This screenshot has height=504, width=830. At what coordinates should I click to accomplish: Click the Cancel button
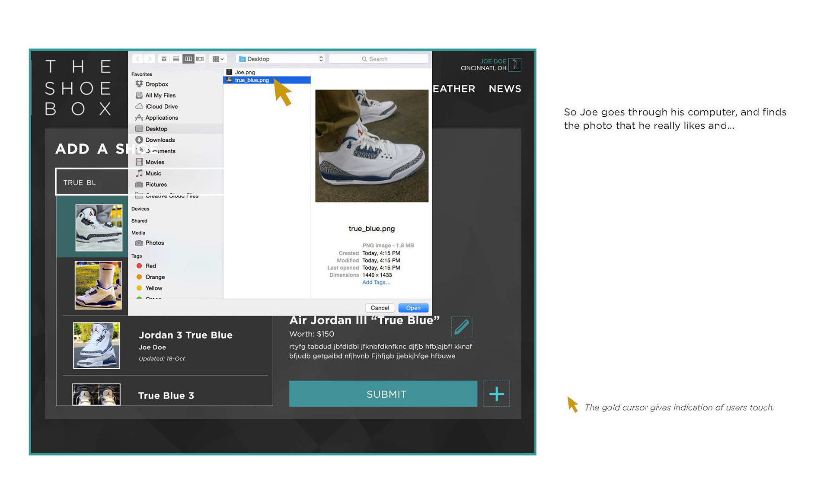tap(380, 308)
